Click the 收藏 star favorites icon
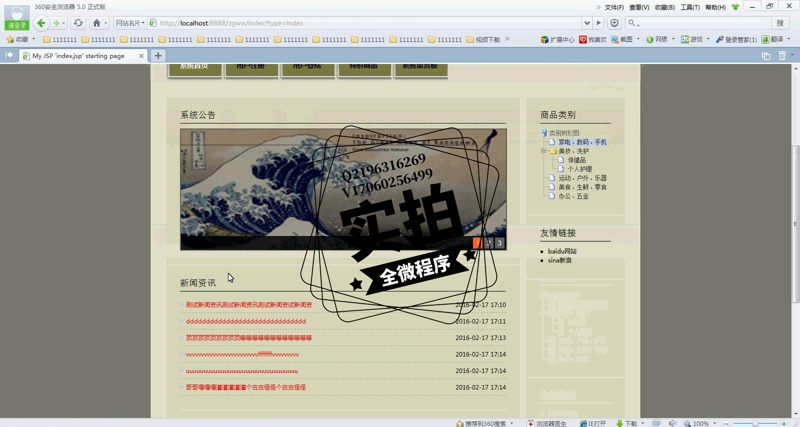Screen dimensions: 800x427 click(x=17, y=40)
